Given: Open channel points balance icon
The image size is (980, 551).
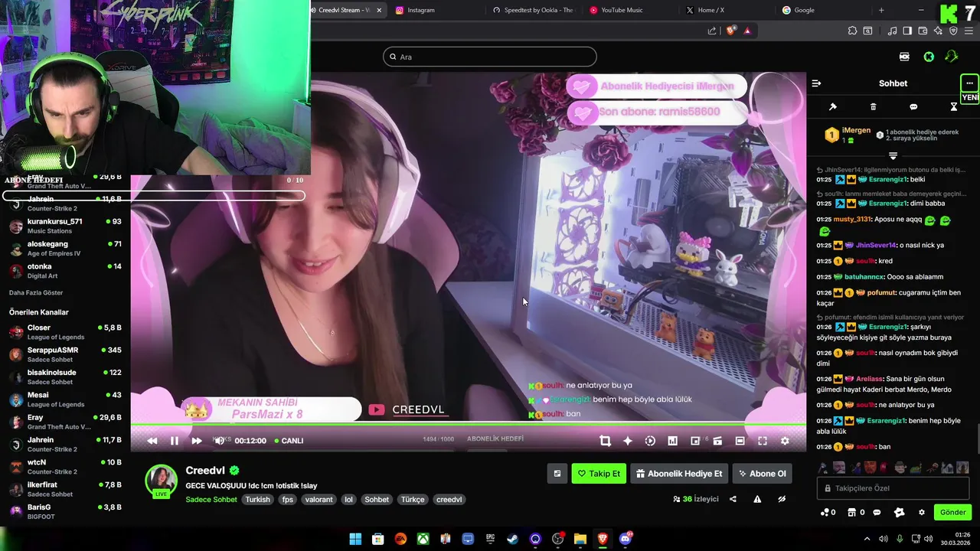Looking at the screenshot, I should coord(828,512).
